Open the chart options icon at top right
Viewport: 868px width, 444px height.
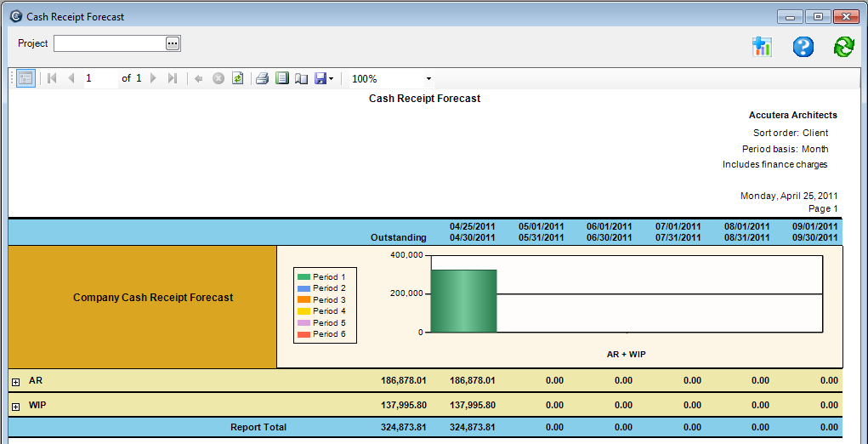tap(762, 47)
